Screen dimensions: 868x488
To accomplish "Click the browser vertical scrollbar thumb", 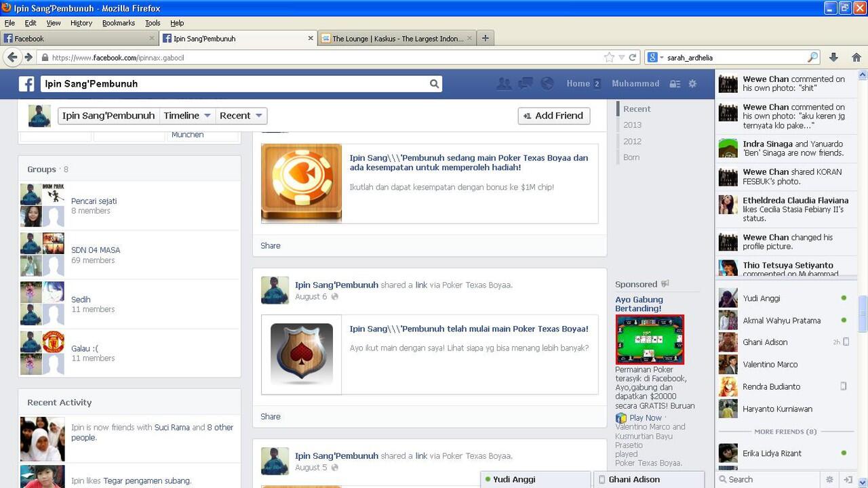I will (863, 314).
